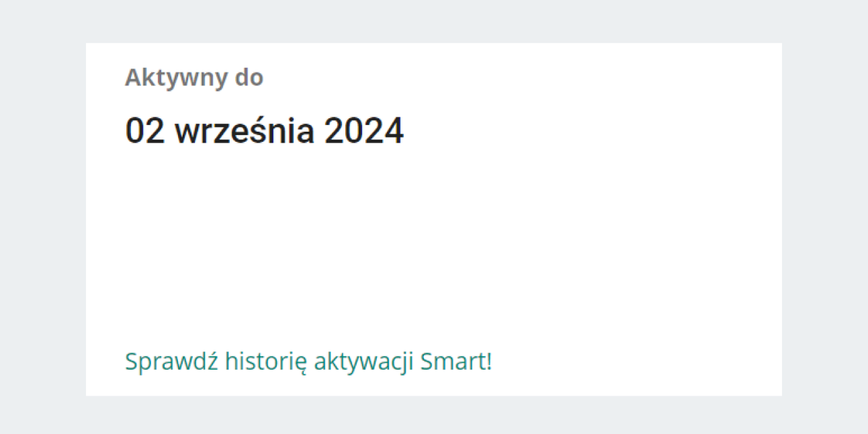Click the blank area right of "Aktywny do"
The width and height of the screenshot is (868, 434).
(506, 78)
